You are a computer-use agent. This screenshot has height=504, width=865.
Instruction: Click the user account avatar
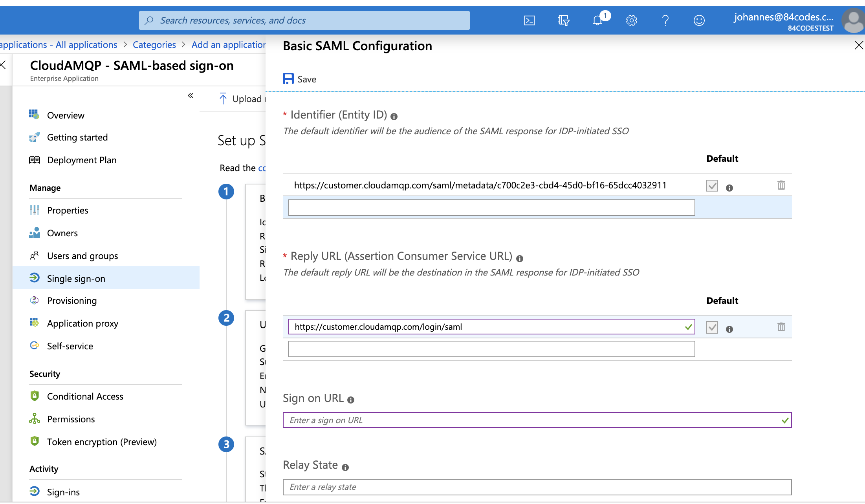click(853, 21)
